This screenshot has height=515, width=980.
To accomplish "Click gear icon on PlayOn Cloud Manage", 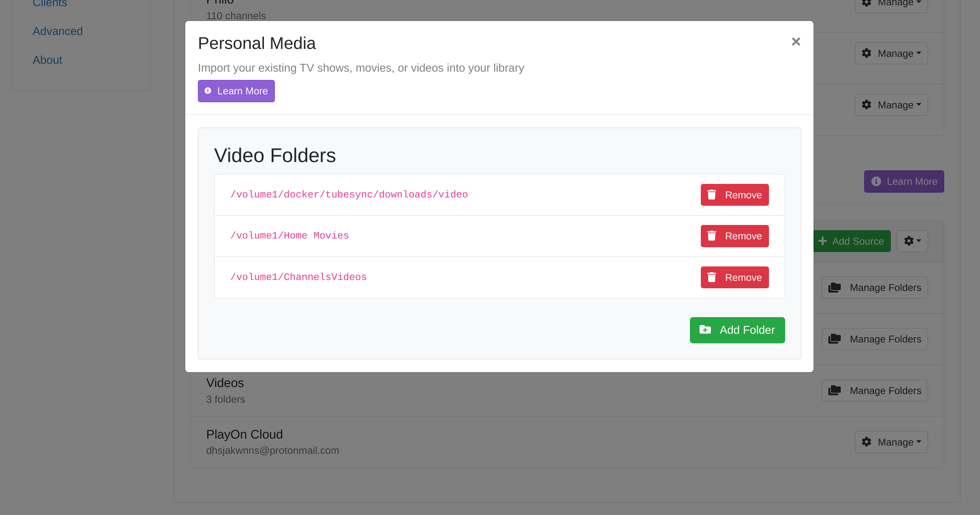I will pyautogui.click(x=866, y=442).
